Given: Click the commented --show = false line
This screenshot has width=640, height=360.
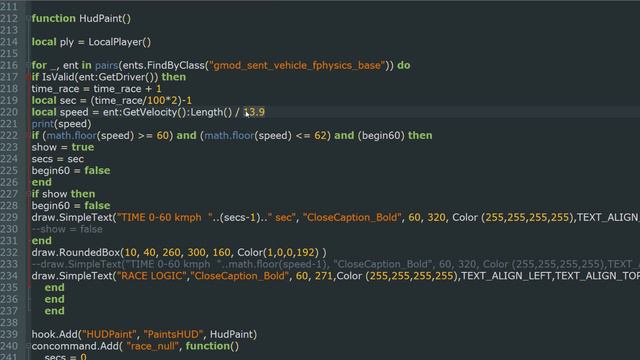Looking at the screenshot, I should [x=67, y=229].
